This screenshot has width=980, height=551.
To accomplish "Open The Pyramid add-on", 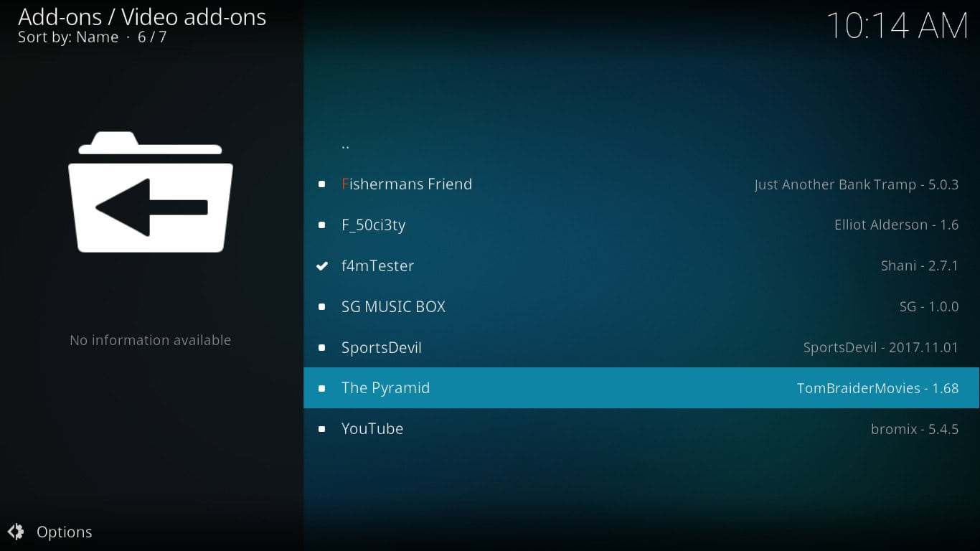I will [641, 387].
